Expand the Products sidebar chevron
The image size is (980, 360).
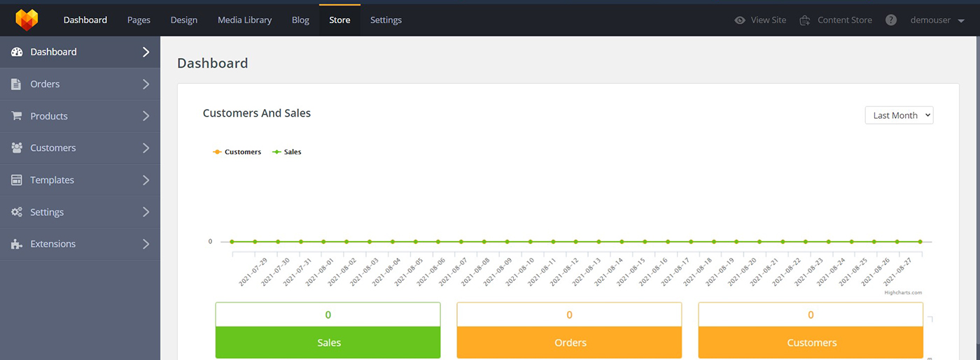coord(146,116)
